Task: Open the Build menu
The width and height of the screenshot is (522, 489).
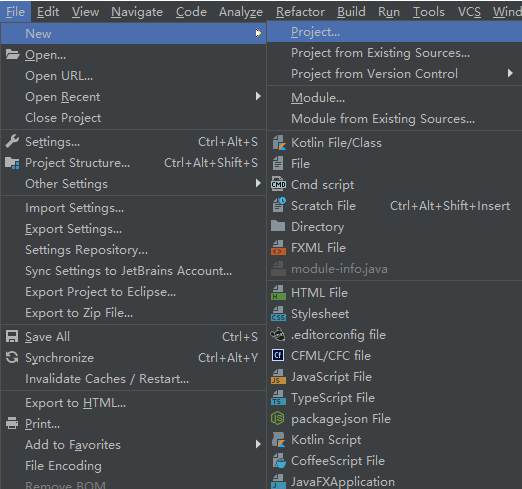Action: pyautogui.click(x=351, y=12)
